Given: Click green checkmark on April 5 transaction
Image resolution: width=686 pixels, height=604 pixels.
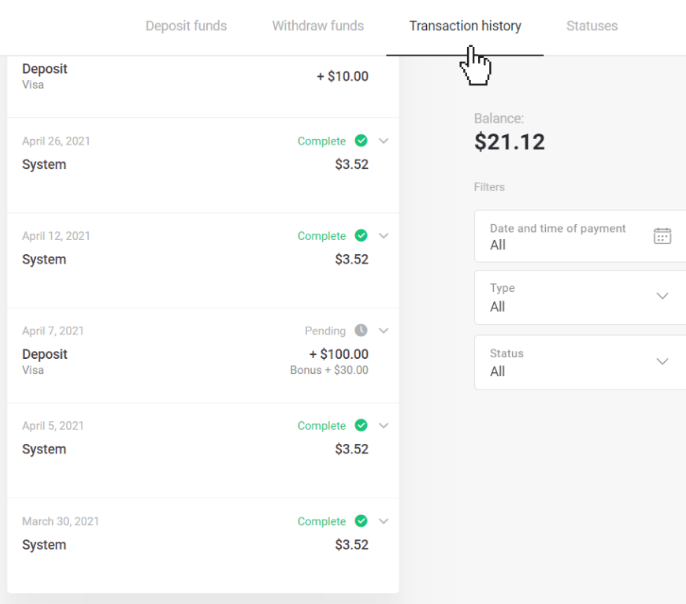Looking at the screenshot, I should pyautogui.click(x=361, y=426).
